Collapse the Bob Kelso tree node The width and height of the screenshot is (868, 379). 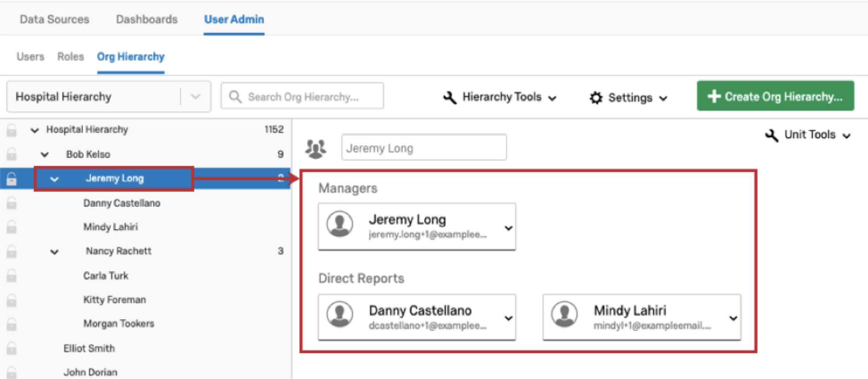pyautogui.click(x=45, y=154)
